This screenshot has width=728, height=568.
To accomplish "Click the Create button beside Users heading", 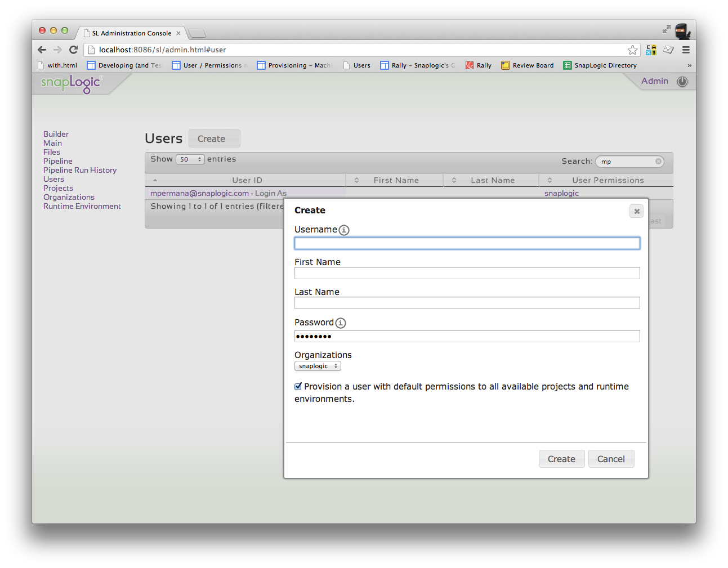I will (214, 138).
